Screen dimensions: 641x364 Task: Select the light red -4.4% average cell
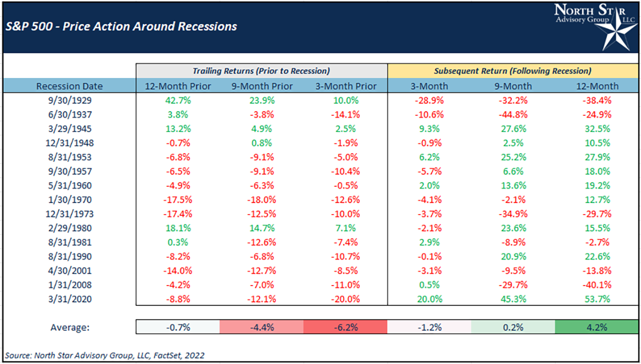262,327
